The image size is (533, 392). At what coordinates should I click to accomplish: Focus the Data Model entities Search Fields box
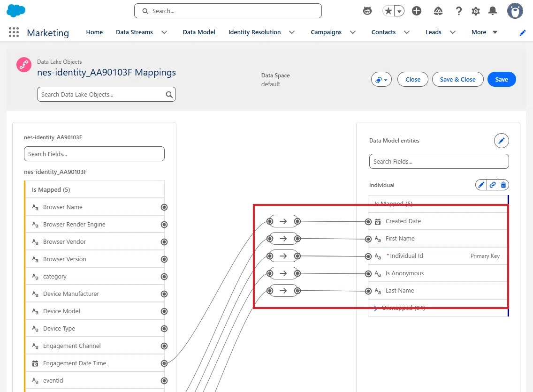439,161
